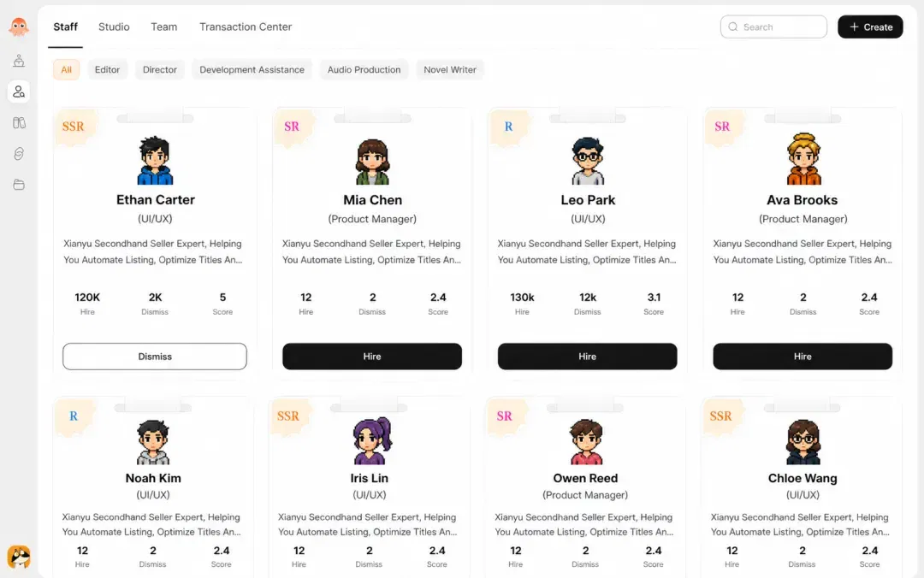Open the library books sidebar icon
This screenshot has height=578, width=924.
(x=19, y=122)
